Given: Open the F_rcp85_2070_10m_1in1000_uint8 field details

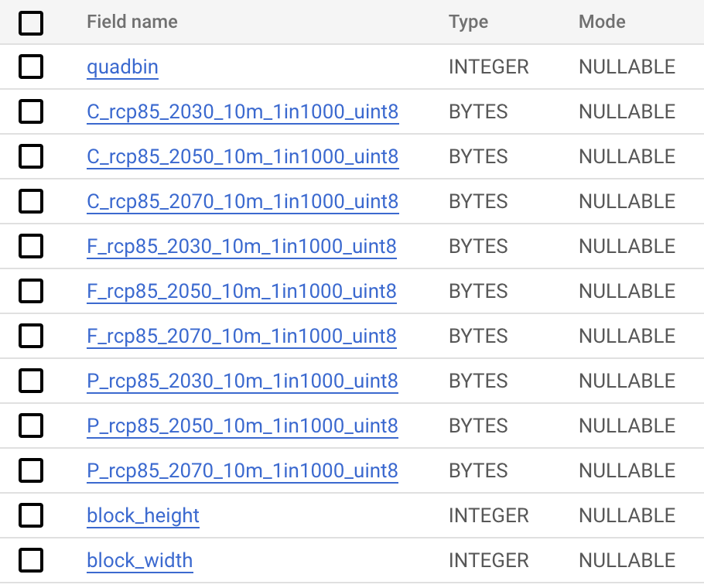Looking at the screenshot, I should click(x=242, y=336).
